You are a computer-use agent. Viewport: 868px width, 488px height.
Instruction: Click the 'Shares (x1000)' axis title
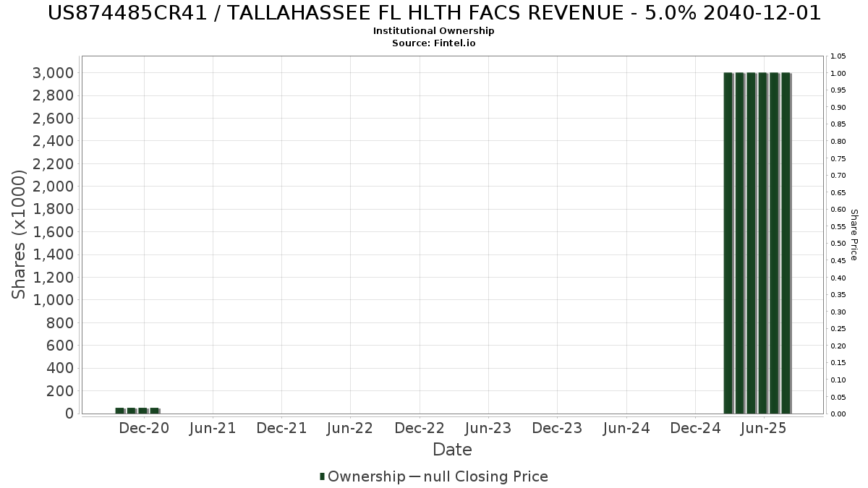coord(20,234)
